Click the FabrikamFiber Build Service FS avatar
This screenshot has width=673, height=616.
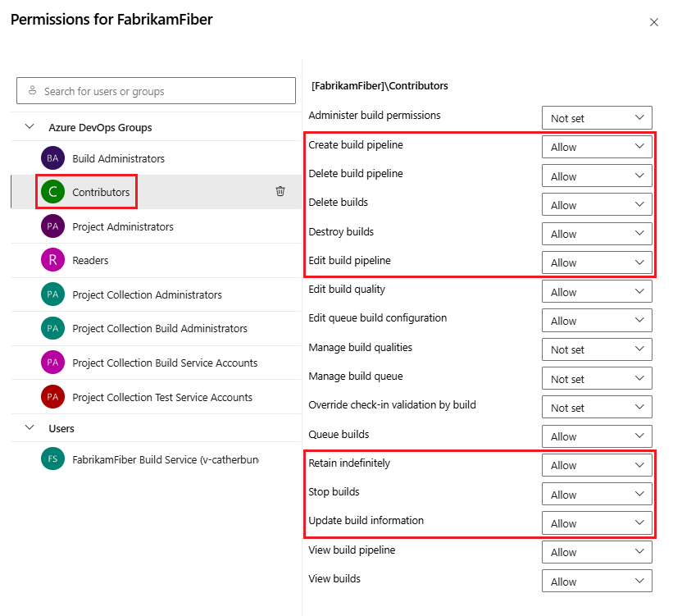point(52,459)
